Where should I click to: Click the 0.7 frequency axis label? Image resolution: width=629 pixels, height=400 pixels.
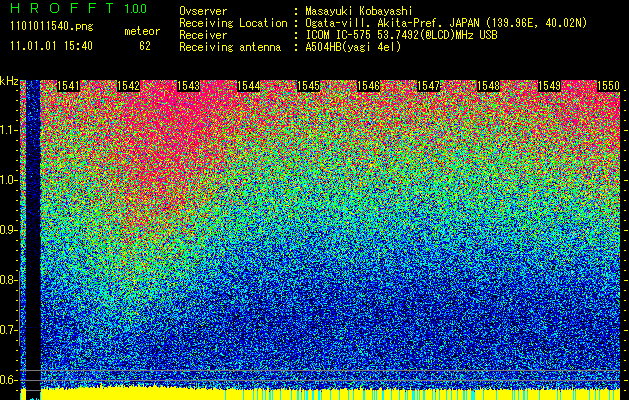(8, 330)
